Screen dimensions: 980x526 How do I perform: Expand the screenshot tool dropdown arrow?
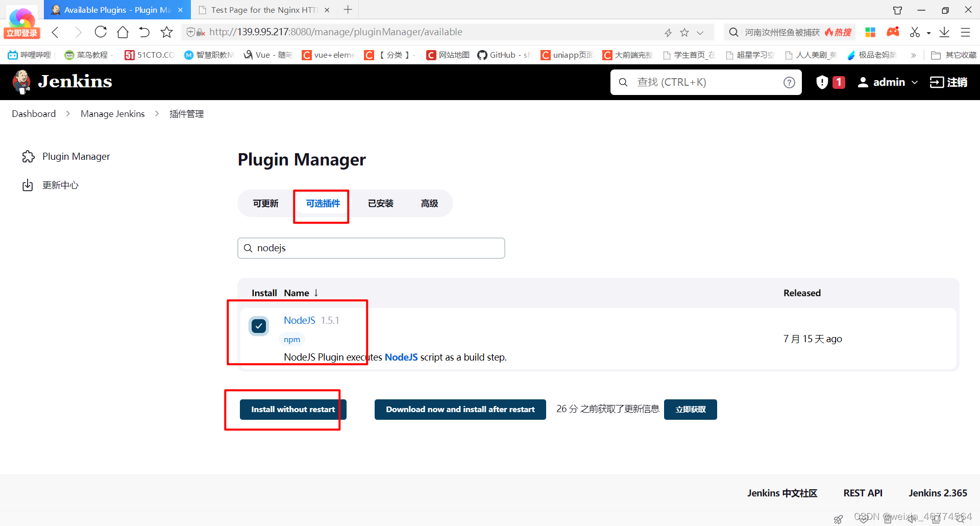[928, 33]
